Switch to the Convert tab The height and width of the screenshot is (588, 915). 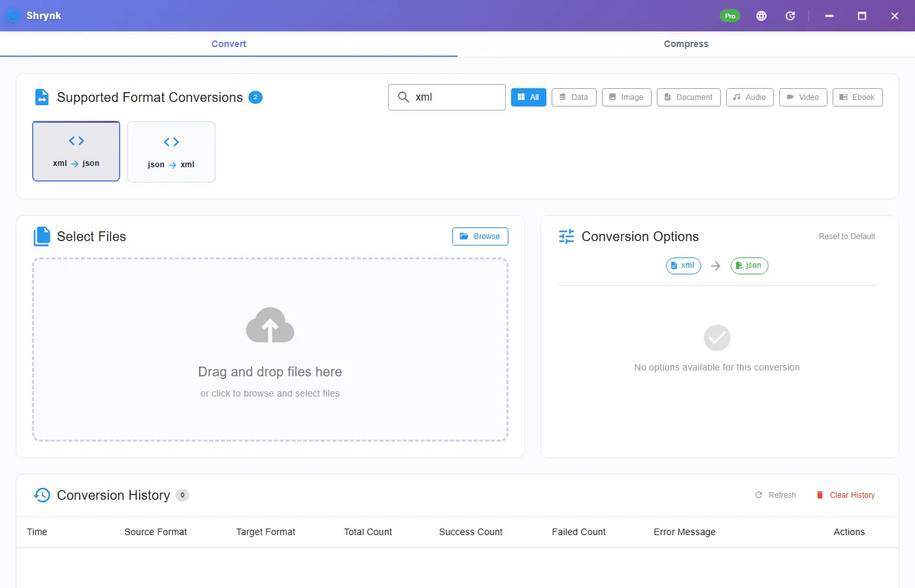coord(229,44)
